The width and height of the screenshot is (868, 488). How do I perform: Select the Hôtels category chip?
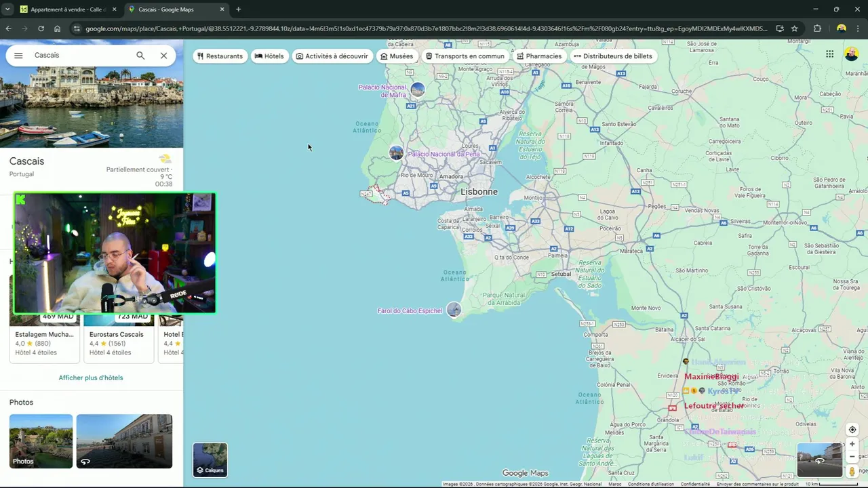tap(269, 56)
